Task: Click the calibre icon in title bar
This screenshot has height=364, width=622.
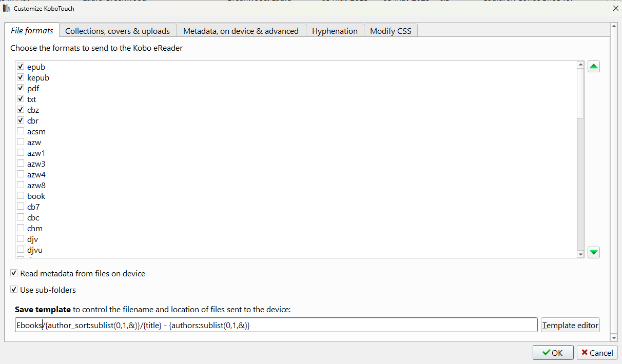Action: pyautogui.click(x=7, y=8)
